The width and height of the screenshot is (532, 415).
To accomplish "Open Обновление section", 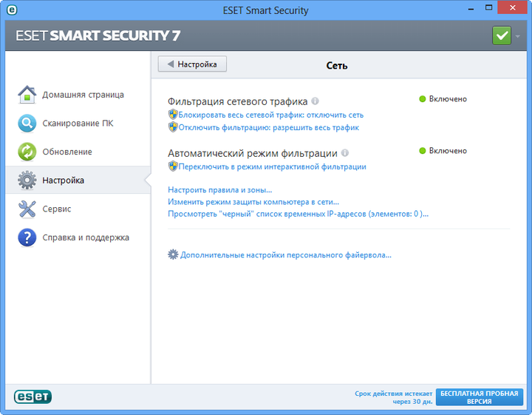I will [67, 152].
